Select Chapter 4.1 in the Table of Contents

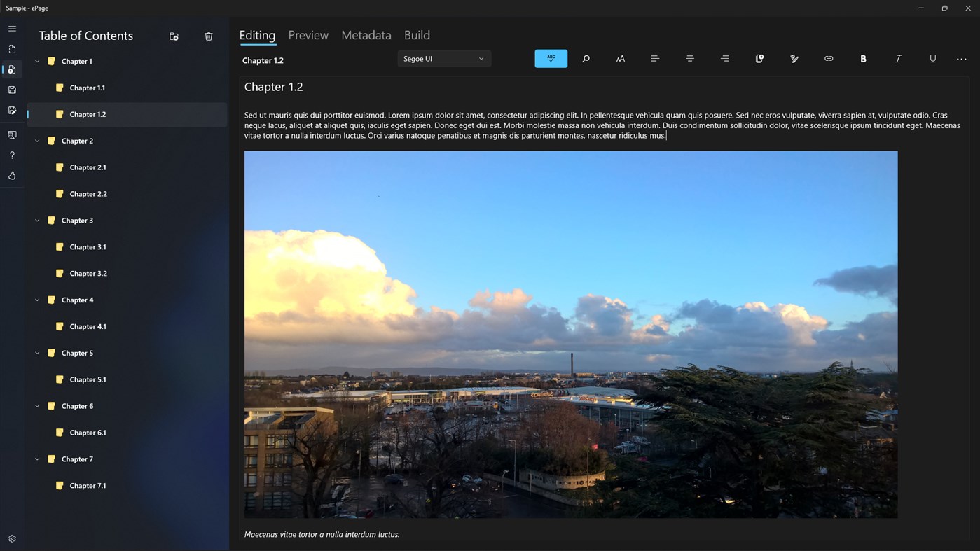88,326
